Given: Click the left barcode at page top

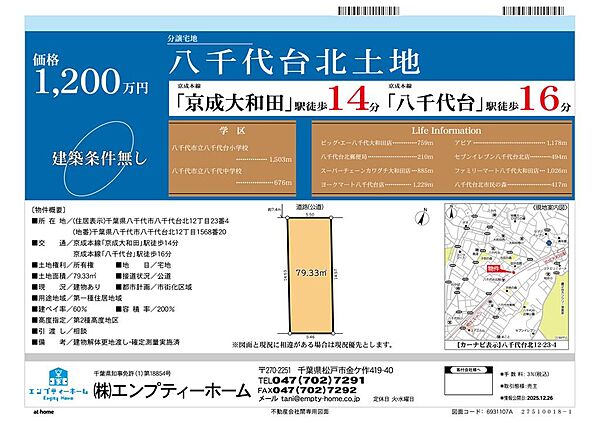Looking at the screenshot, I should point(368,11).
